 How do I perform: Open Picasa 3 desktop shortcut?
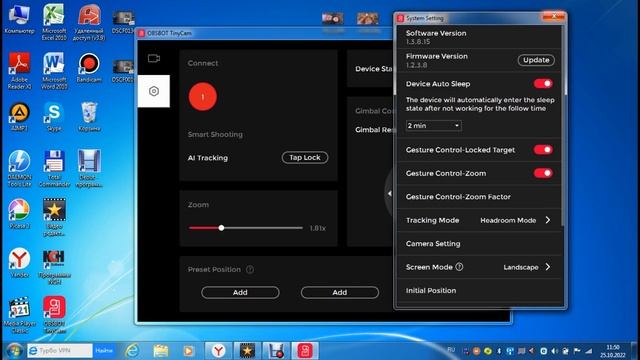point(19,213)
